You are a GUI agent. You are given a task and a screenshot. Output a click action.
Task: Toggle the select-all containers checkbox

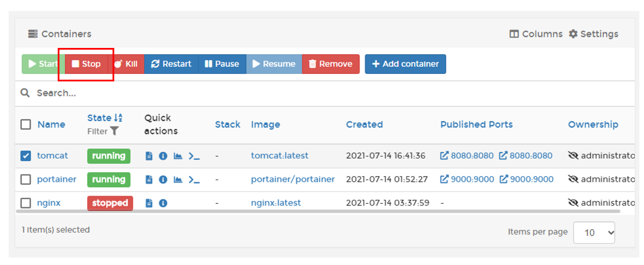coord(25,125)
